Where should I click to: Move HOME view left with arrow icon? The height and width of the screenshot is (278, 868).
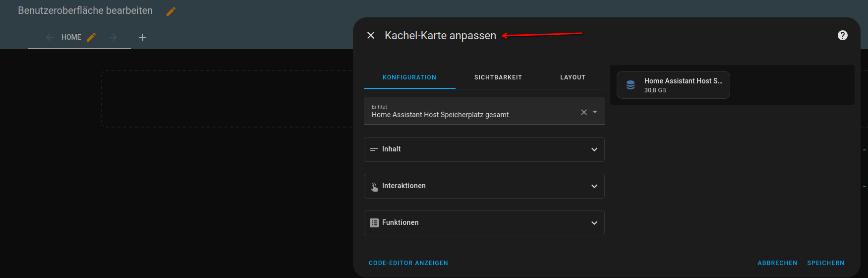50,37
